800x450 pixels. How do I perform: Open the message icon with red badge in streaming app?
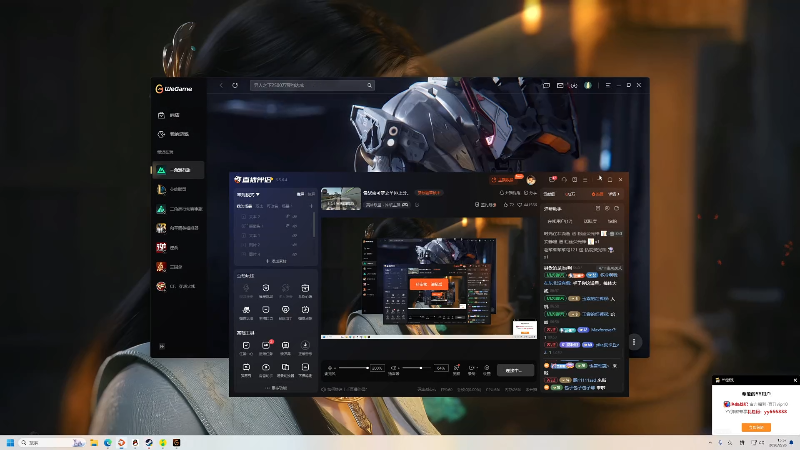[552, 180]
